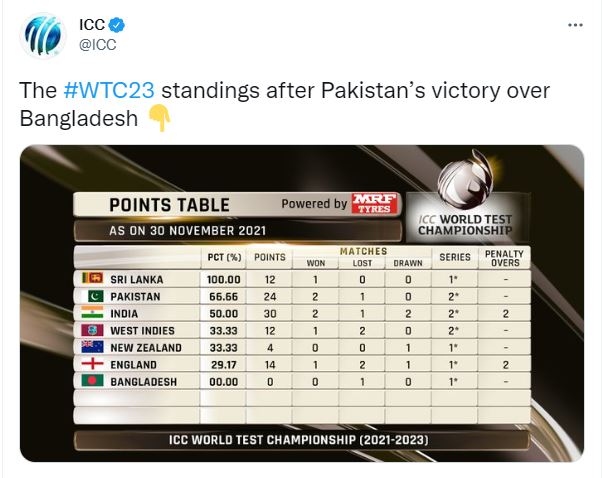Viewport: 602px width, 478px height.
Task: Click the ICC profile avatar logo
Action: click(x=43, y=36)
